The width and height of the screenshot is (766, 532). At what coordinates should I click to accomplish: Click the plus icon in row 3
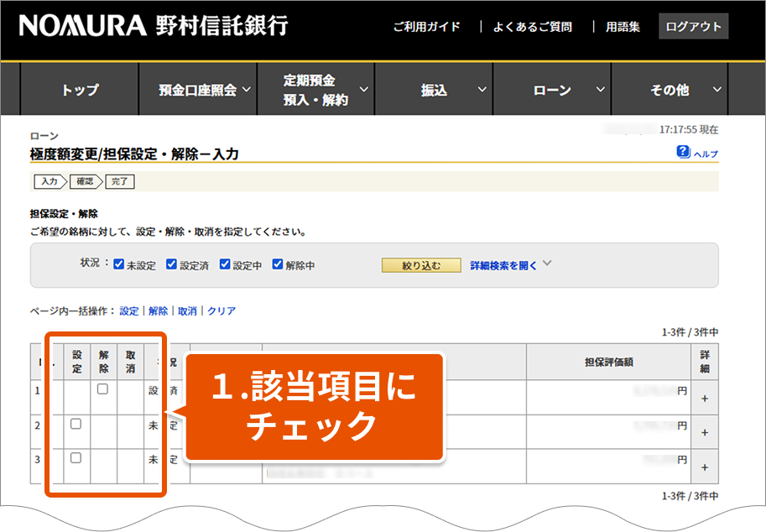coord(704,467)
